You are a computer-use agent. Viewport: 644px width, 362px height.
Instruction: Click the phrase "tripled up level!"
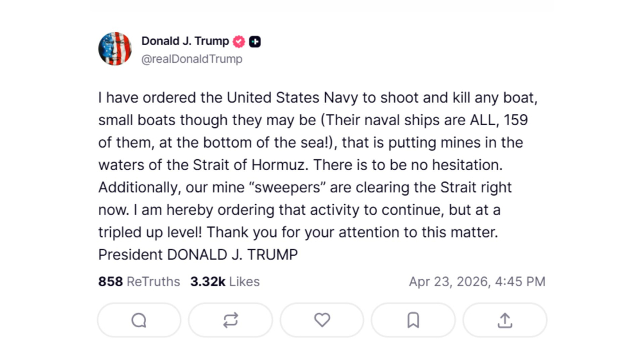(151, 232)
